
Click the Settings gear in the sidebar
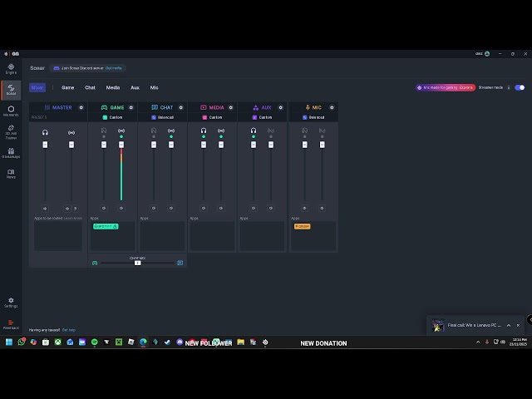pos(11,301)
